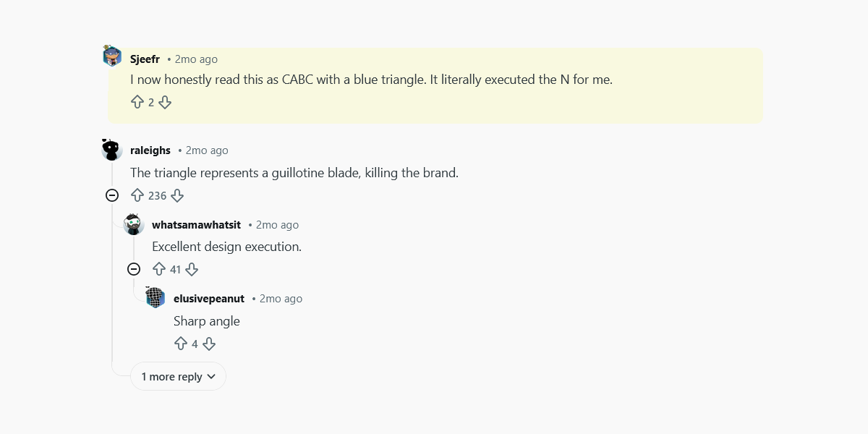This screenshot has width=868, height=434.
Task: Open Sjeefr's avatar image
Action: coord(112,54)
